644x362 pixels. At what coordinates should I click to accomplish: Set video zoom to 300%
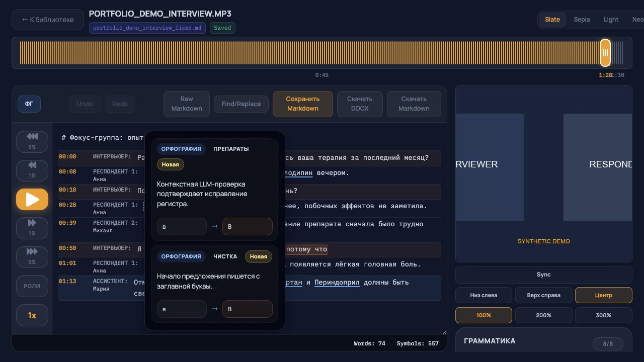coord(604,315)
